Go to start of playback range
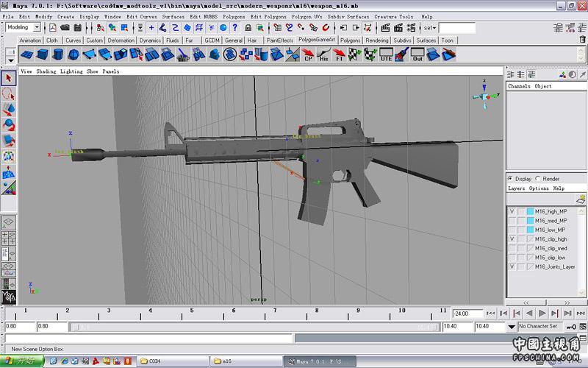 click(x=490, y=314)
